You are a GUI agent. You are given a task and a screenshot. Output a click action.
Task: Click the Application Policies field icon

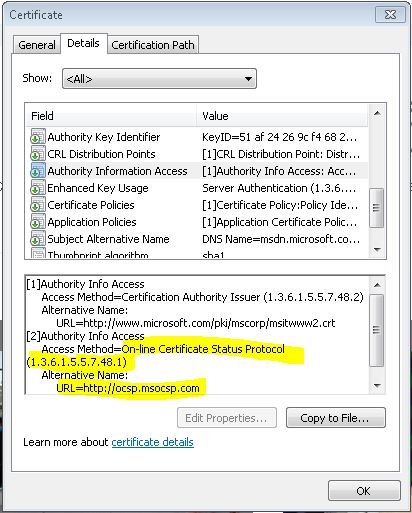(x=37, y=222)
